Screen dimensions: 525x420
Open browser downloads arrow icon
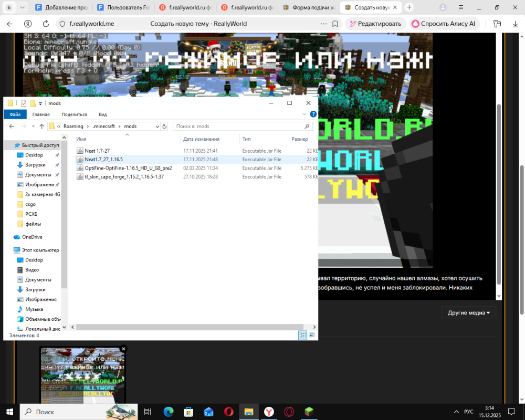tap(515, 24)
